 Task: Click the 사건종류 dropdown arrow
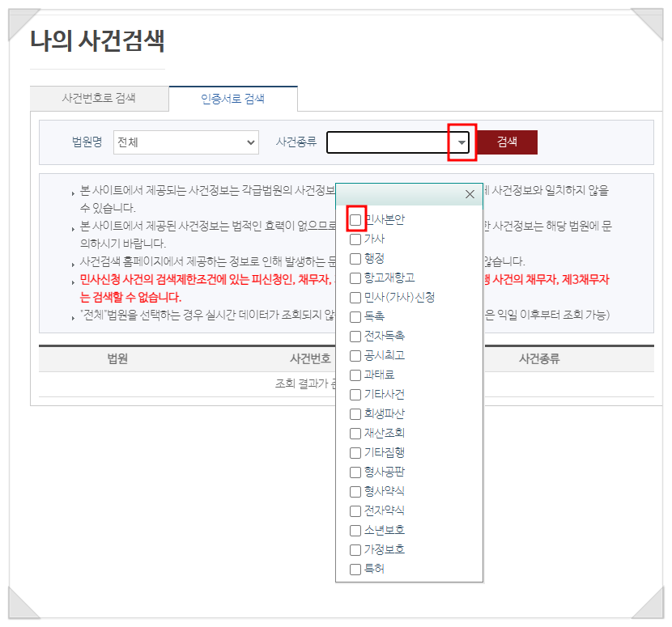tap(461, 142)
